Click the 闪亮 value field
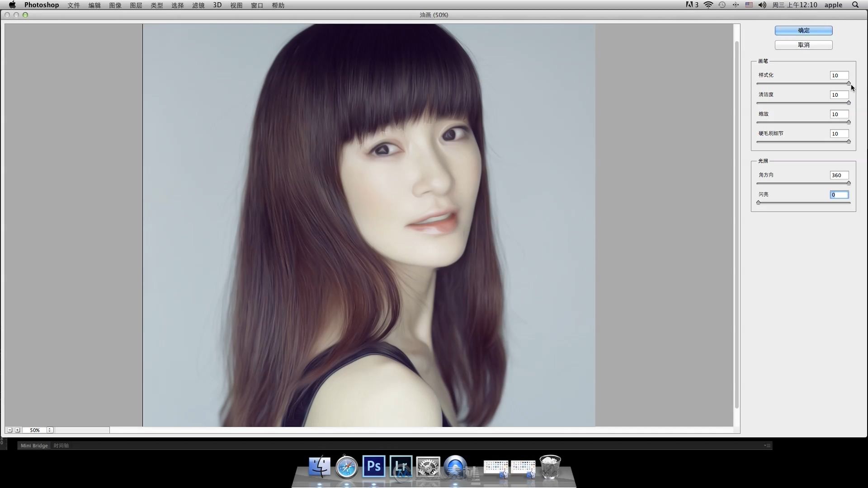 tap(839, 195)
